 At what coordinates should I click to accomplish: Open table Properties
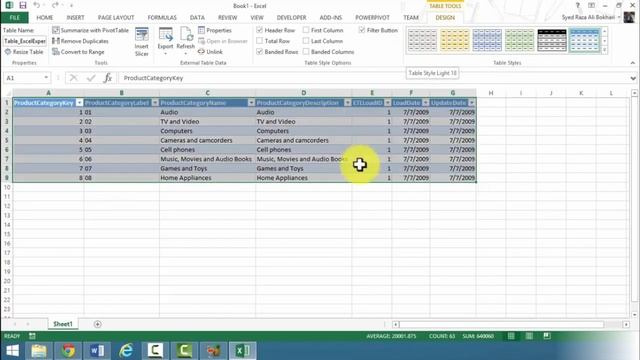(215, 30)
